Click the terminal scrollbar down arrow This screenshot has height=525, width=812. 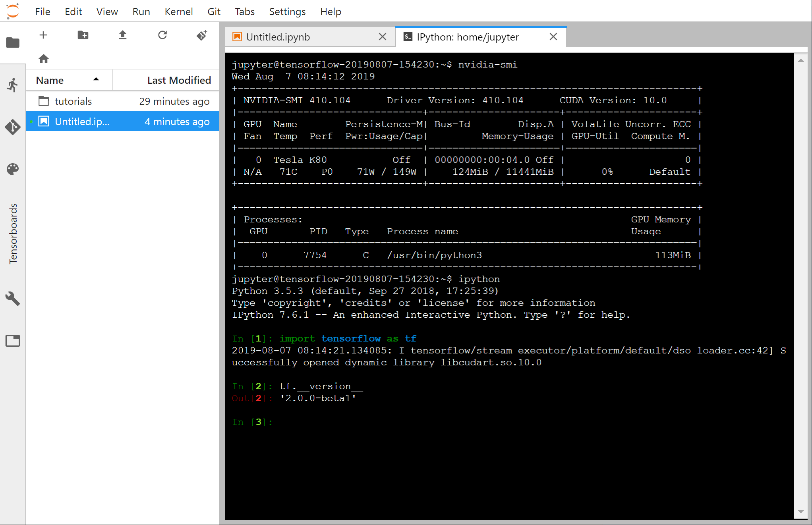click(800, 511)
